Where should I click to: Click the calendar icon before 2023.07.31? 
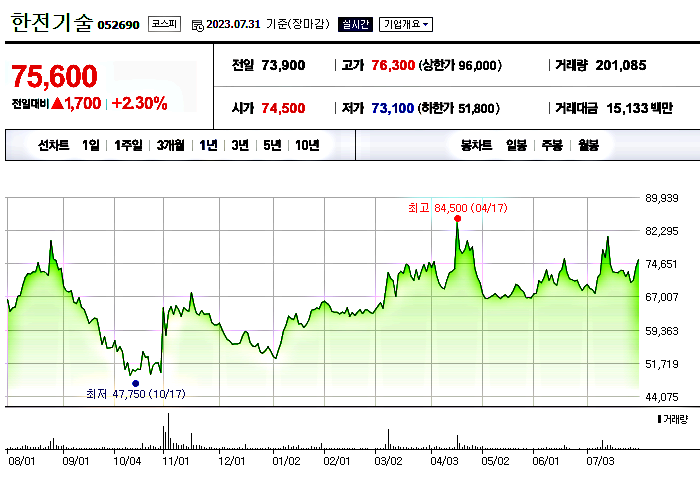pos(197,25)
